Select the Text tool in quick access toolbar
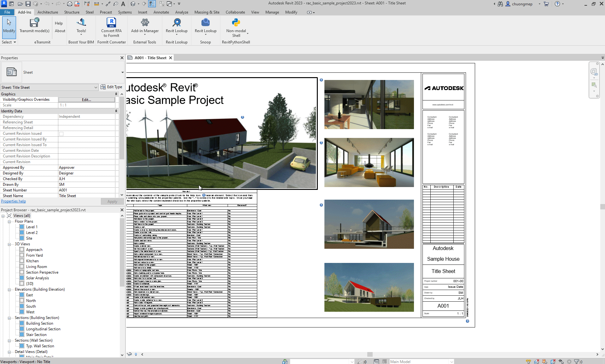605x364 pixels. click(x=123, y=4)
